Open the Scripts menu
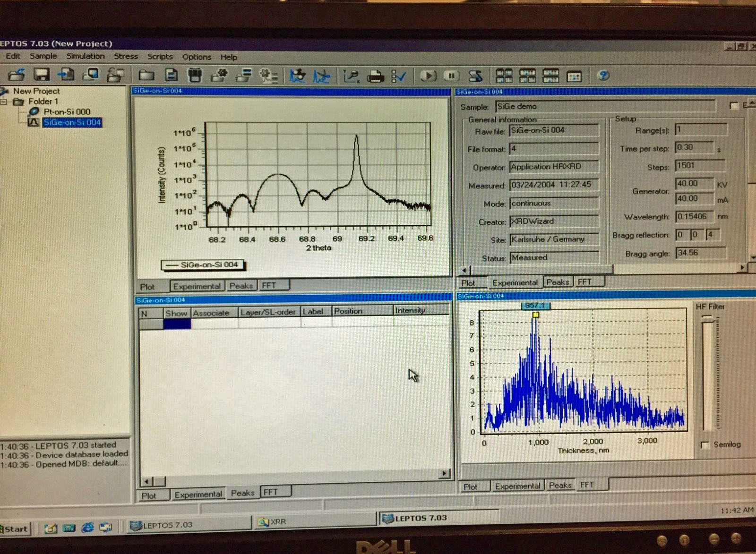Image resolution: width=756 pixels, height=554 pixels. click(160, 56)
